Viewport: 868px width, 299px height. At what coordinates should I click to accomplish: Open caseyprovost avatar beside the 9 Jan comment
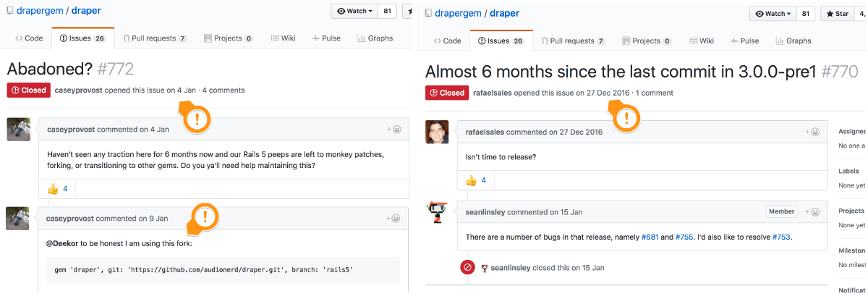(x=18, y=219)
